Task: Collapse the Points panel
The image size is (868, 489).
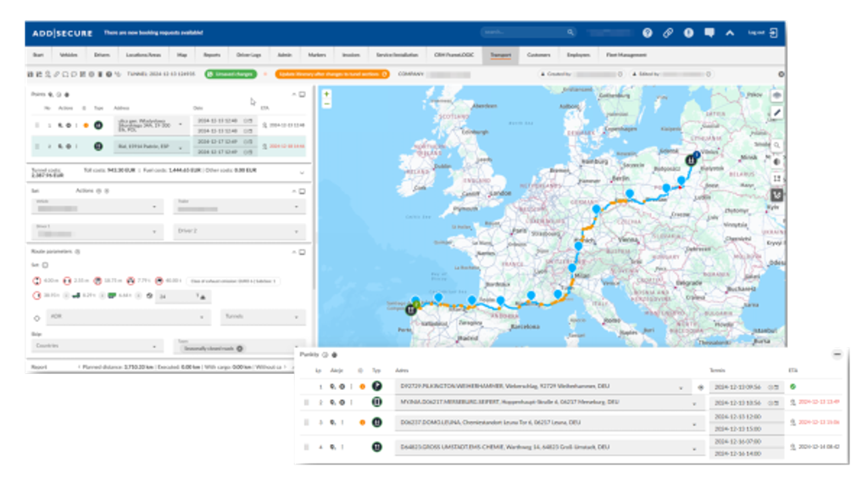Action: [294, 95]
